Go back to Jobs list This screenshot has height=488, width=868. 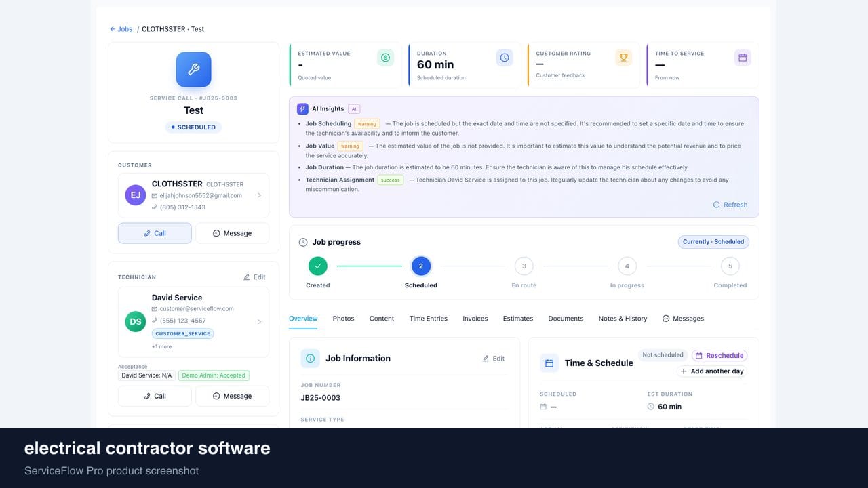tap(121, 29)
